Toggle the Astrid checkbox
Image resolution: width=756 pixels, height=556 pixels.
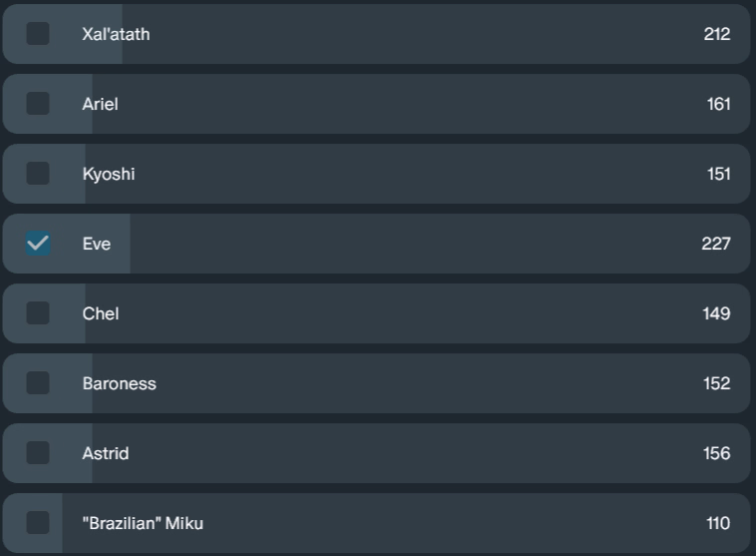point(38,453)
